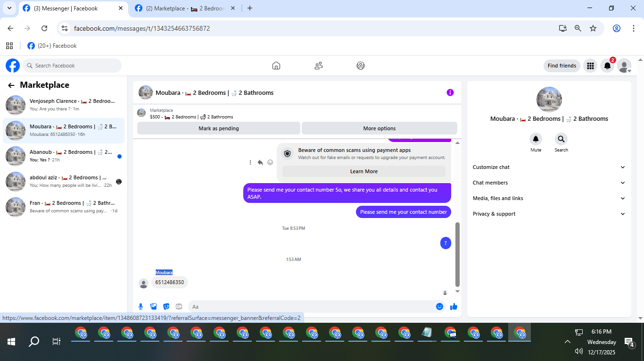The image size is (644, 361).
Task: Open conversation information purple info icon
Action: click(450, 92)
